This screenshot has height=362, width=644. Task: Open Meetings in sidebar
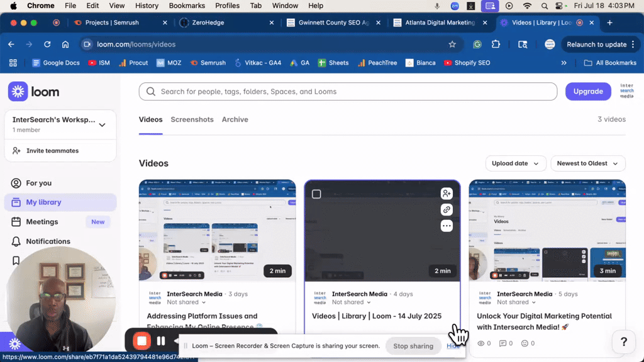coord(60,222)
